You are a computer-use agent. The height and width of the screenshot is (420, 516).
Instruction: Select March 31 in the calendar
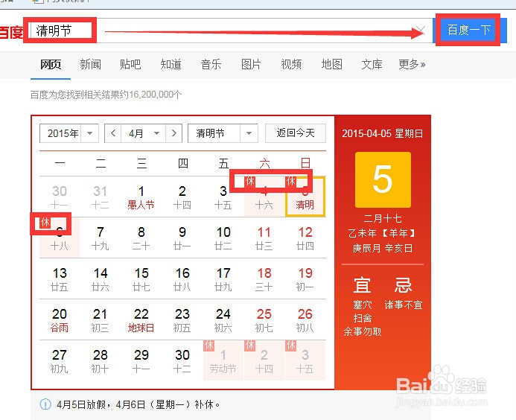pyautogui.click(x=101, y=197)
